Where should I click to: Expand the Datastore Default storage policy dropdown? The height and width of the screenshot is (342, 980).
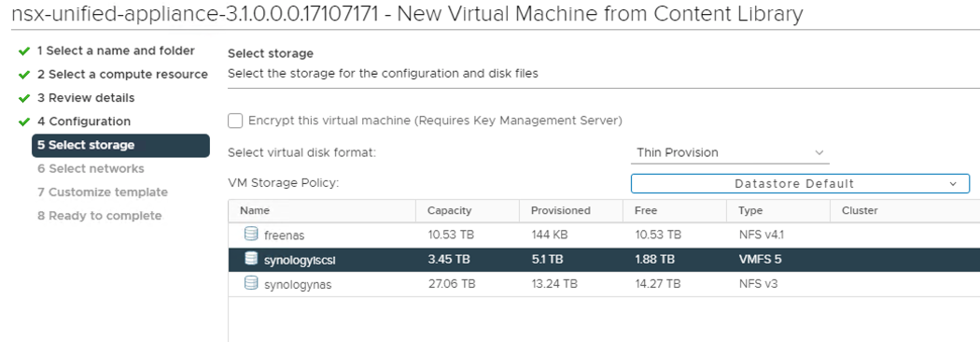pos(800,184)
